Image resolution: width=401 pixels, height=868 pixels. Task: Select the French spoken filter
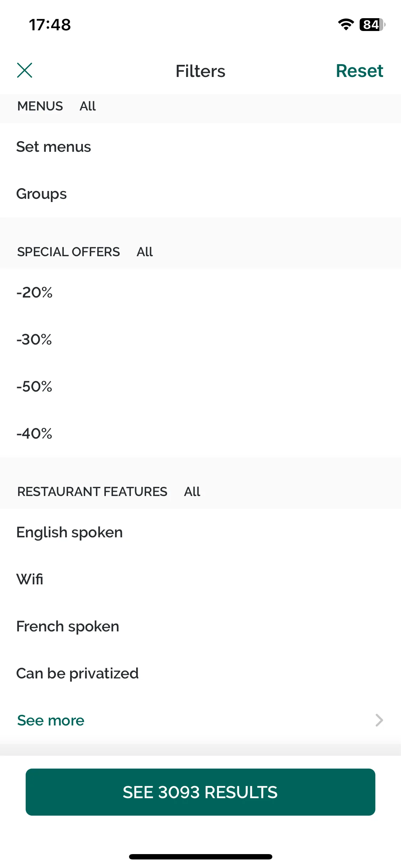(200, 626)
